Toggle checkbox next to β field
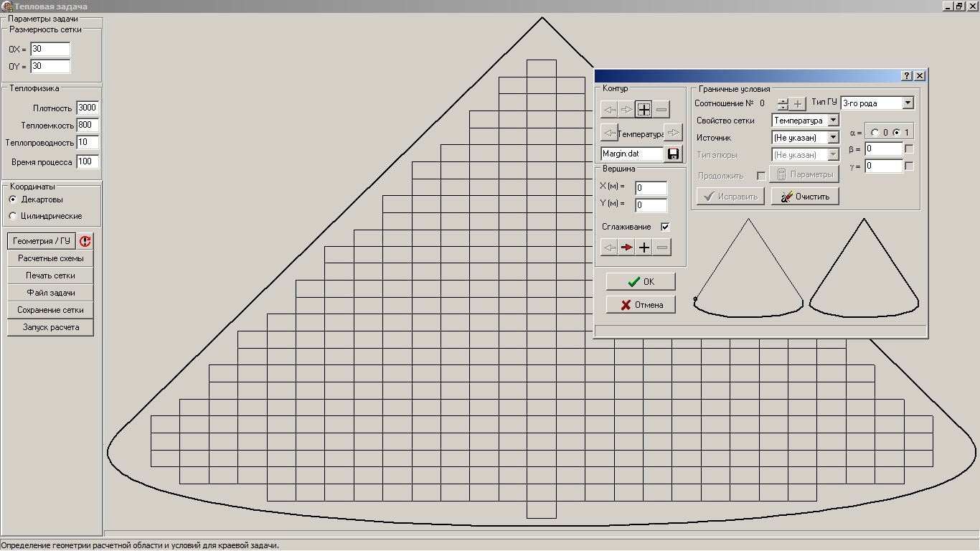 (x=909, y=149)
